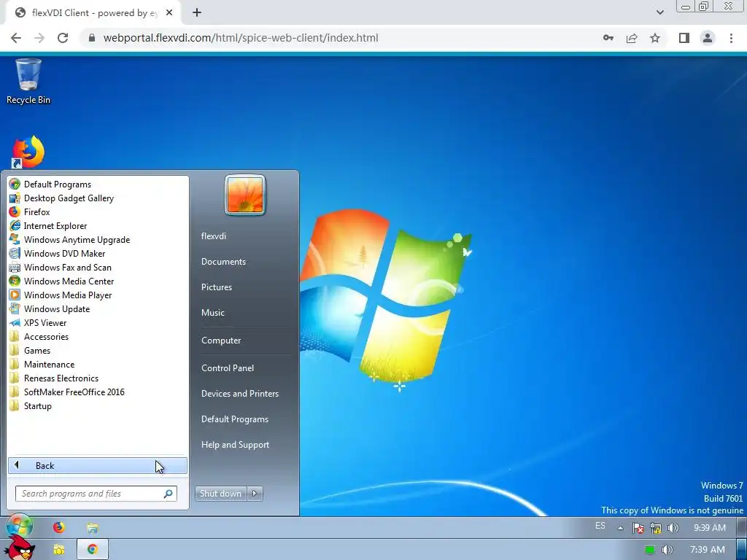Viewport: 747px width, 560px height.
Task: Expand the Games folder
Action: (30, 351)
